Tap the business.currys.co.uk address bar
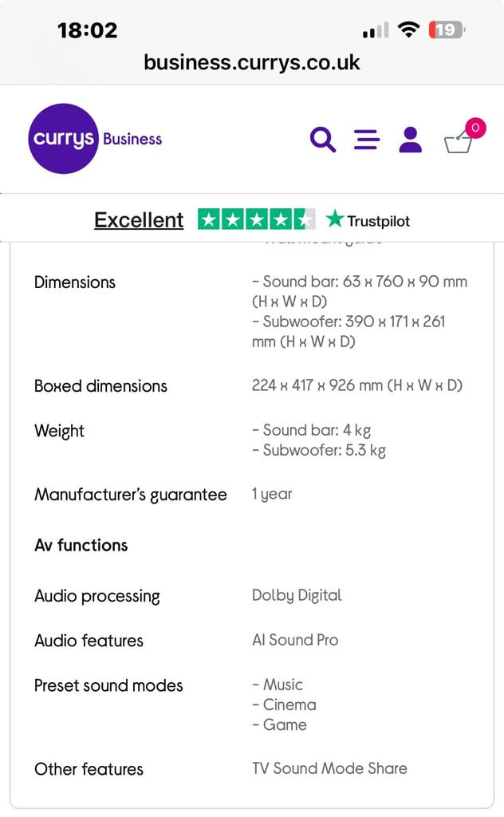Screen dimensions: 504x817 coord(252,62)
